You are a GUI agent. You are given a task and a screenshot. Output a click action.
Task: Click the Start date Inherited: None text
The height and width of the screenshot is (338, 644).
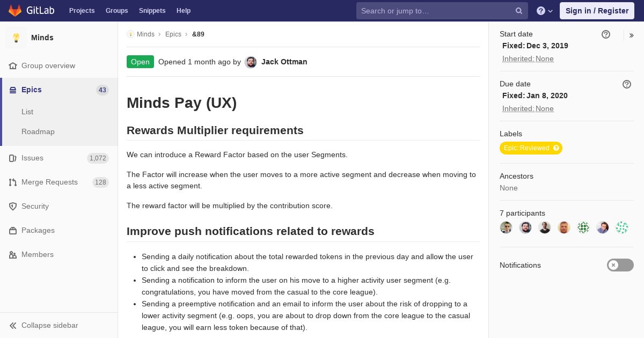[528, 59]
